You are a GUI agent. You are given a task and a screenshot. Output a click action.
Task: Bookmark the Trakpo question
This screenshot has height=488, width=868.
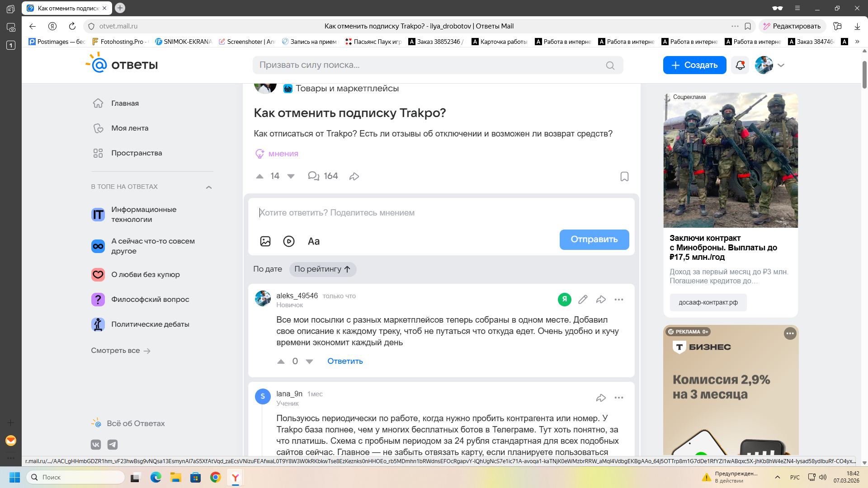[x=624, y=176]
